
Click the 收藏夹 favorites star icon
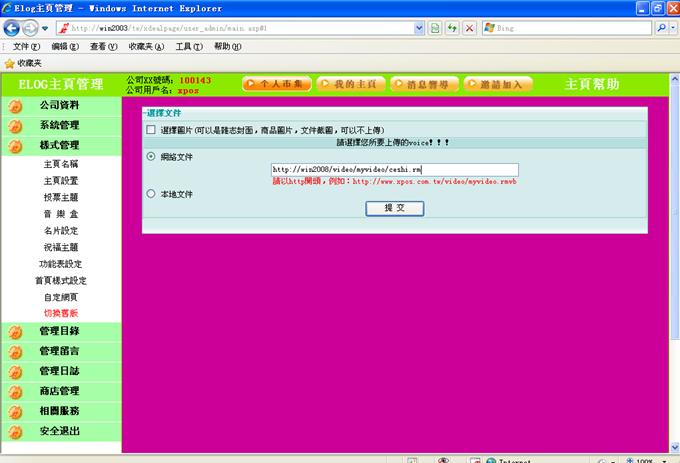[x=10, y=63]
